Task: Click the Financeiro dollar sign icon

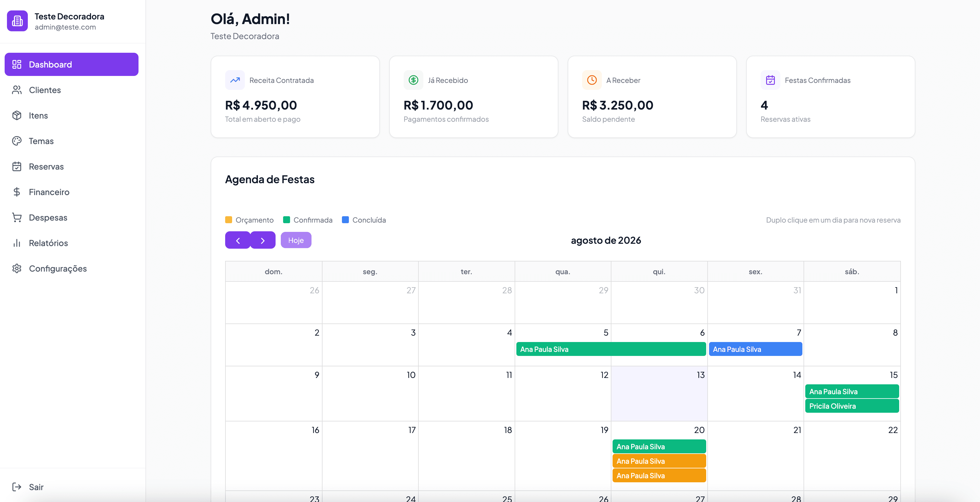Action: click(x=17, y=192)
